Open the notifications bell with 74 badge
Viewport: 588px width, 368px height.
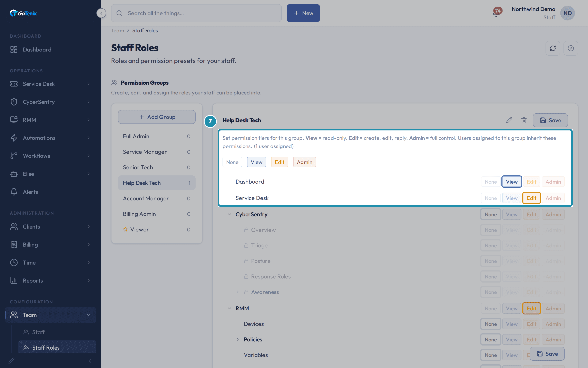click(497, 12)
